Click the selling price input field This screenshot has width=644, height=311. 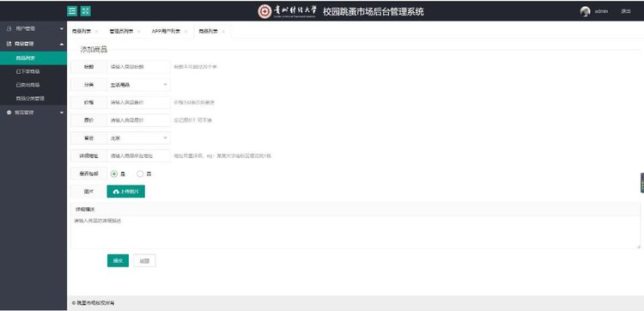(138, 102)
